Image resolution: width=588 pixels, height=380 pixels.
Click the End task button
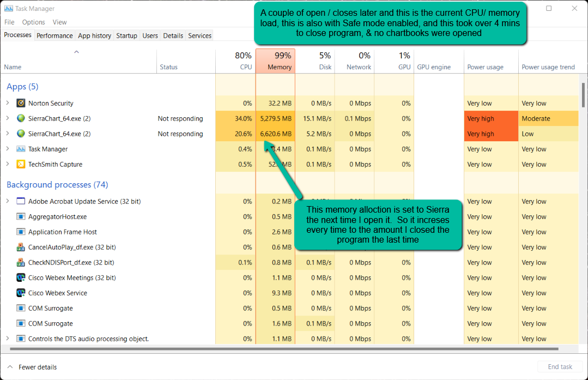(560, 367)
